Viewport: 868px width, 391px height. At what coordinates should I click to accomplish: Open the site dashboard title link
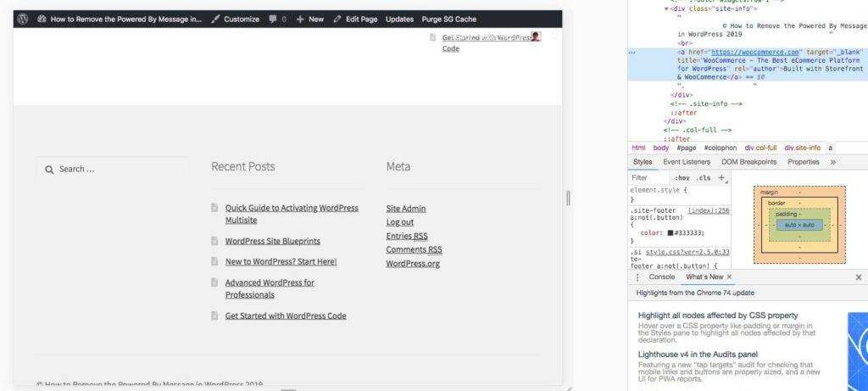click(120, 19)
